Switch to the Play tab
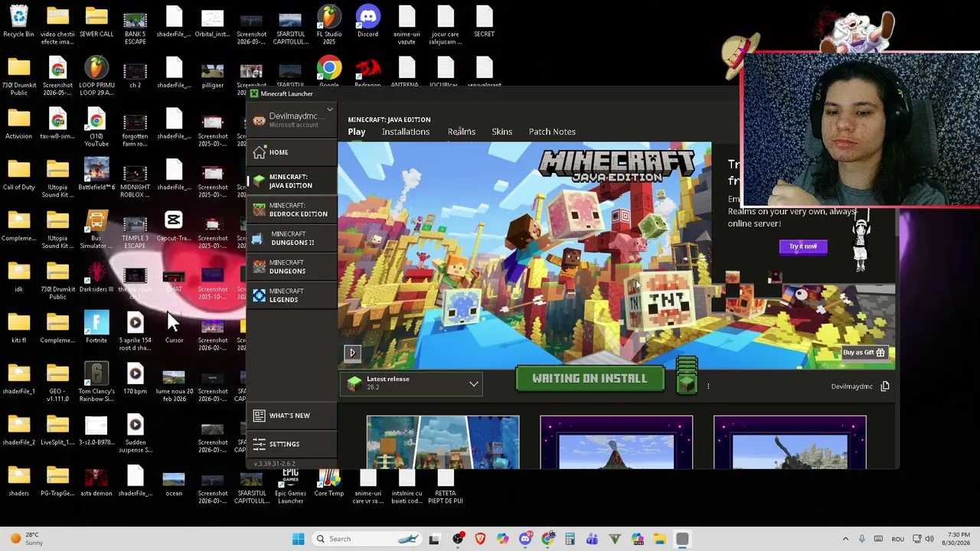 click(x=357, y=132)
